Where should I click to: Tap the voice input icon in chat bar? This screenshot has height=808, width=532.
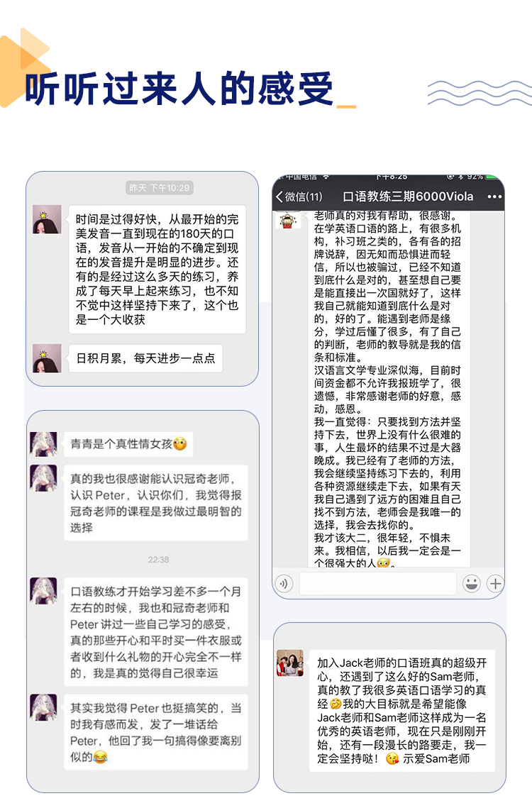284,584
